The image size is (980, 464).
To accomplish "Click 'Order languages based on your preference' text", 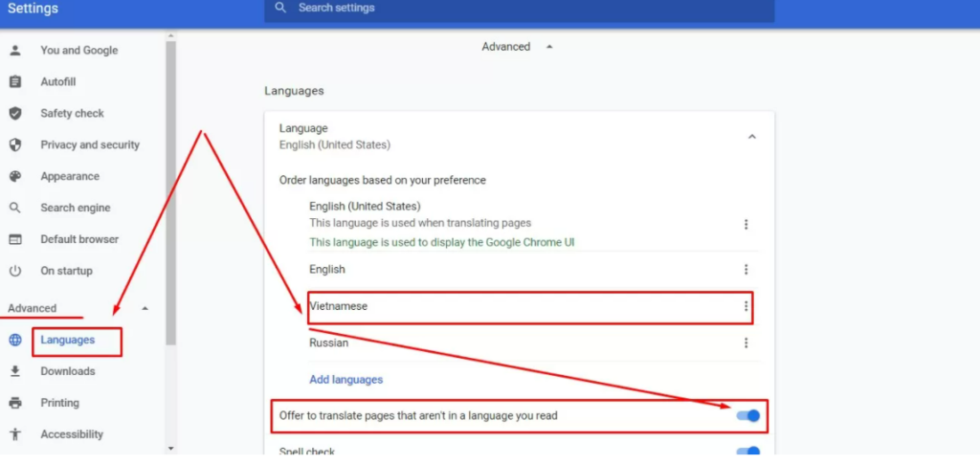I will [x=382, y=181].
